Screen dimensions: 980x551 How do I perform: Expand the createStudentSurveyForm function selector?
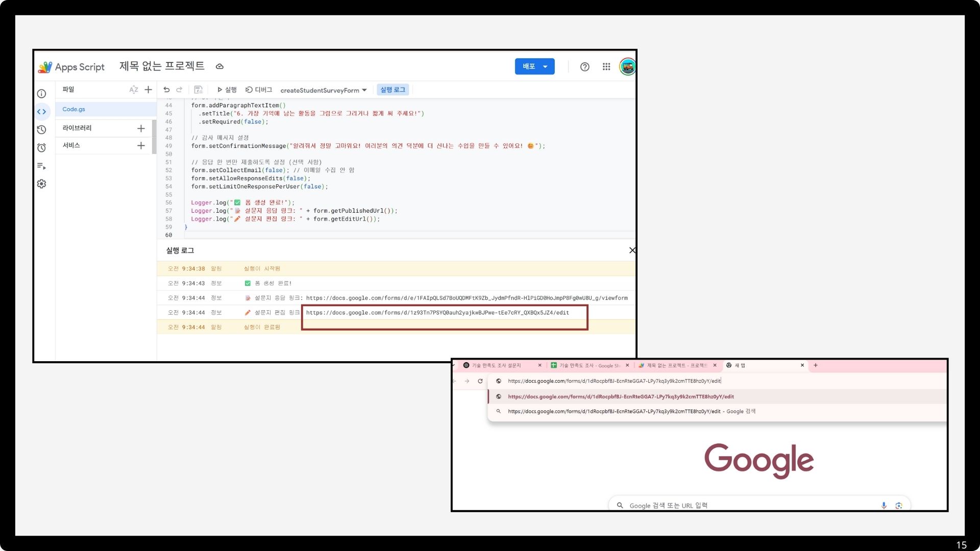(324, 90)
